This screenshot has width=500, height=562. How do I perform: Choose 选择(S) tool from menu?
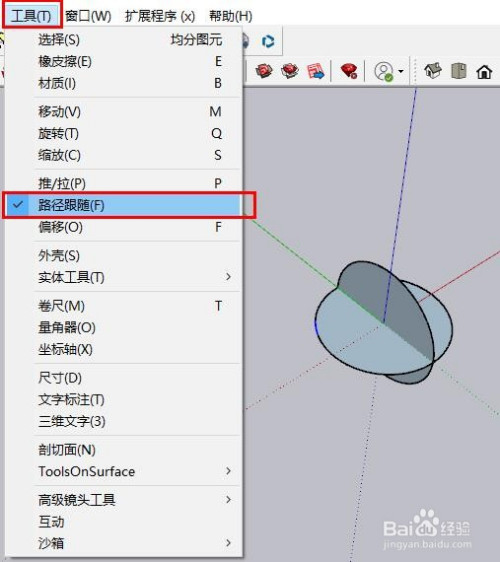coord(124,39)
